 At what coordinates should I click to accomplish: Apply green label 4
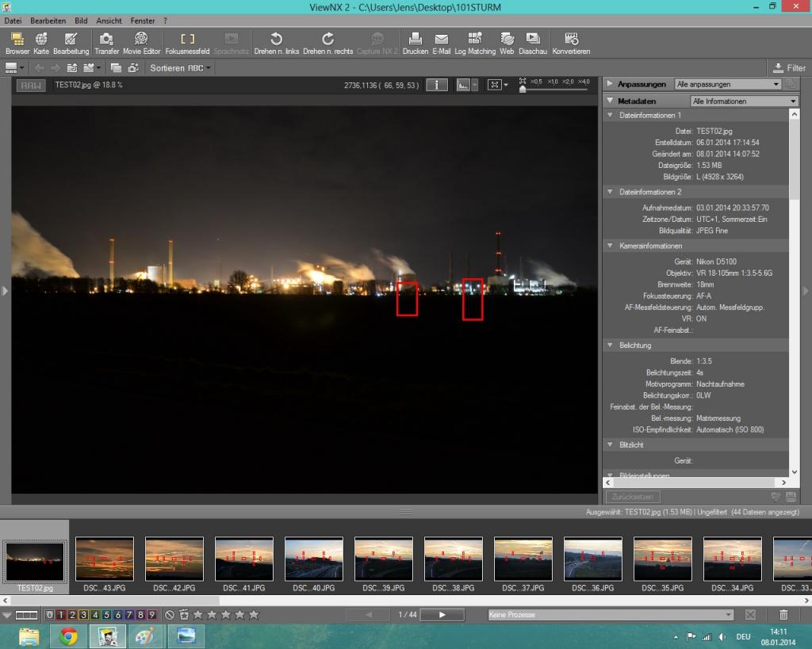coord(95,615)
